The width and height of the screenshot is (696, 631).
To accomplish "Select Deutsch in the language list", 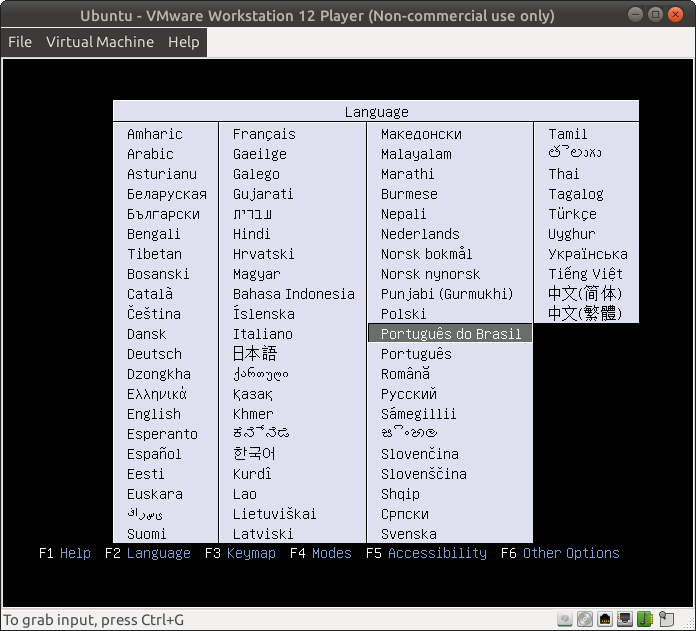I will (x=154, y=354).
